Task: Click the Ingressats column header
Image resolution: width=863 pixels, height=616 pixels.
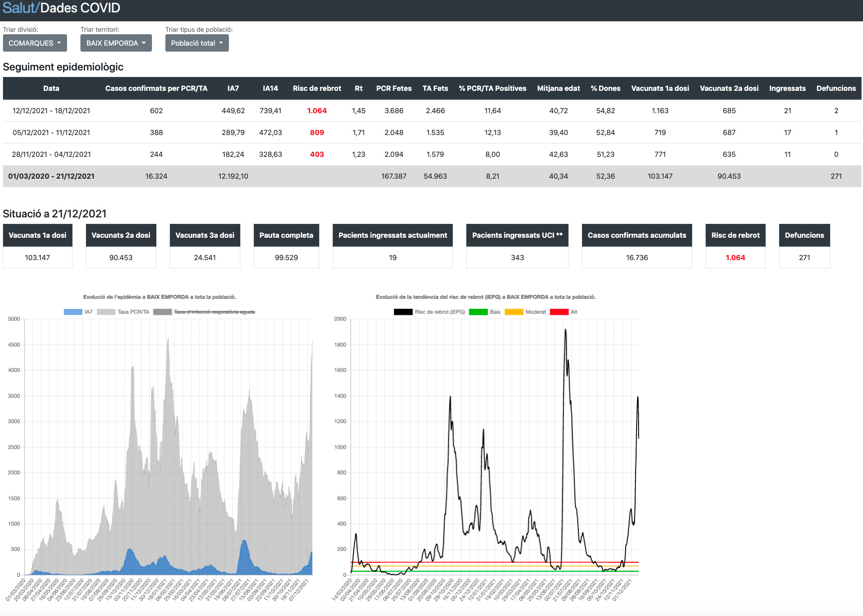Action: [788, 88]
